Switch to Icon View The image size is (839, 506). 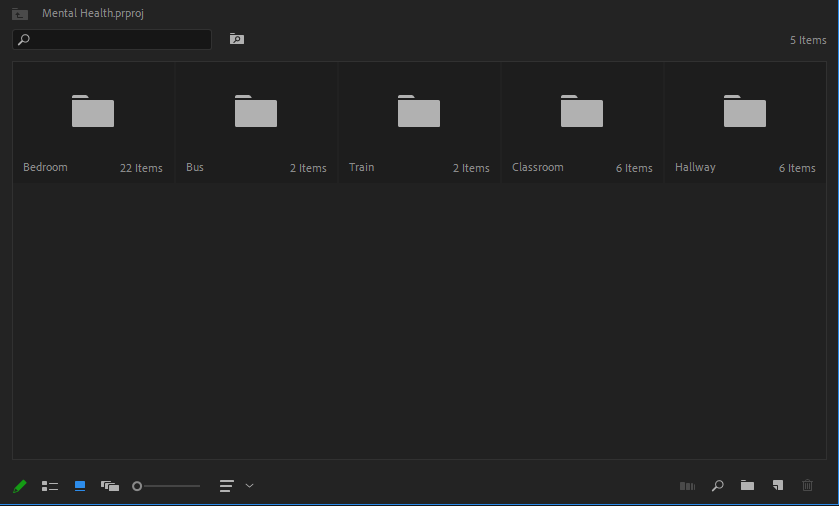[x=80, y=486]
